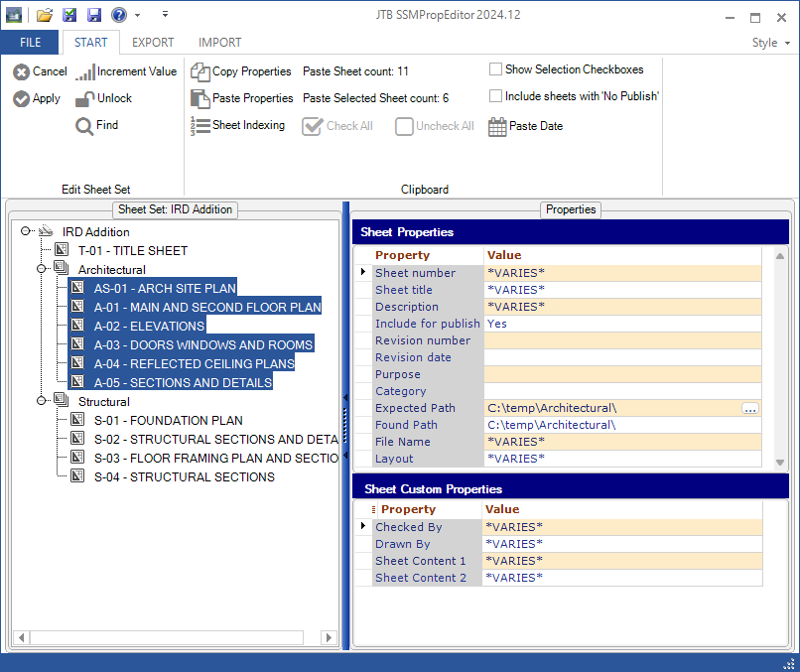
Task: Click the Unlock padlock icon
Action: [x=85, y=98]
